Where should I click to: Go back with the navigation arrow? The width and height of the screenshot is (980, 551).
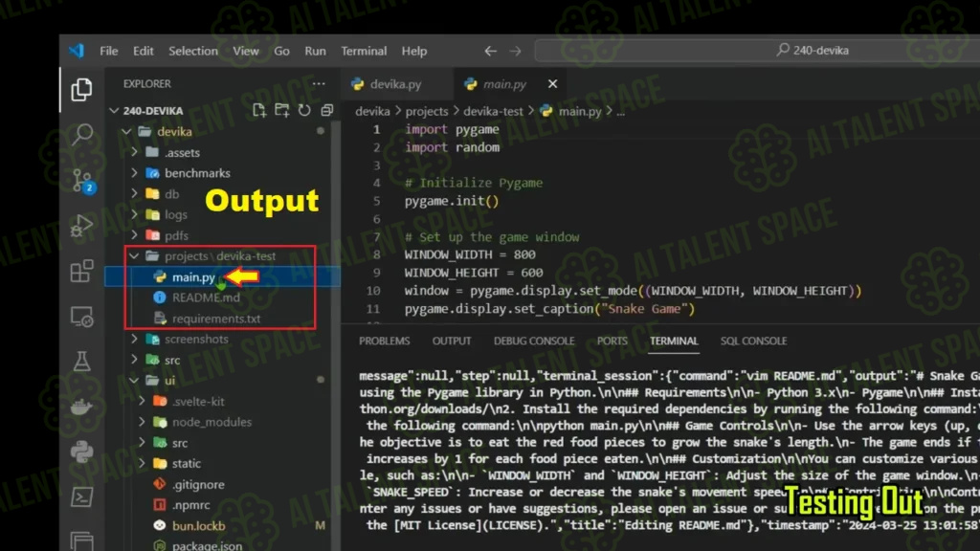(x=491, y=51)
